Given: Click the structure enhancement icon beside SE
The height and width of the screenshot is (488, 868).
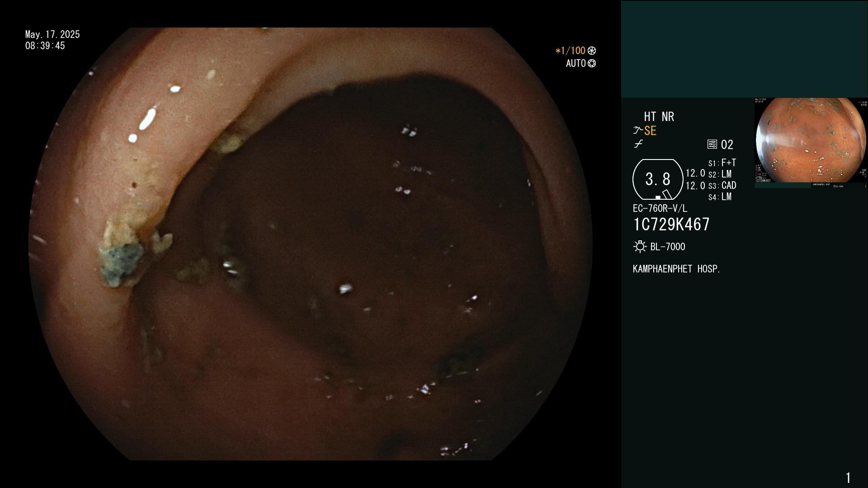Looking at the screenshot, I should pyautogui.click(x=638, y=131).
